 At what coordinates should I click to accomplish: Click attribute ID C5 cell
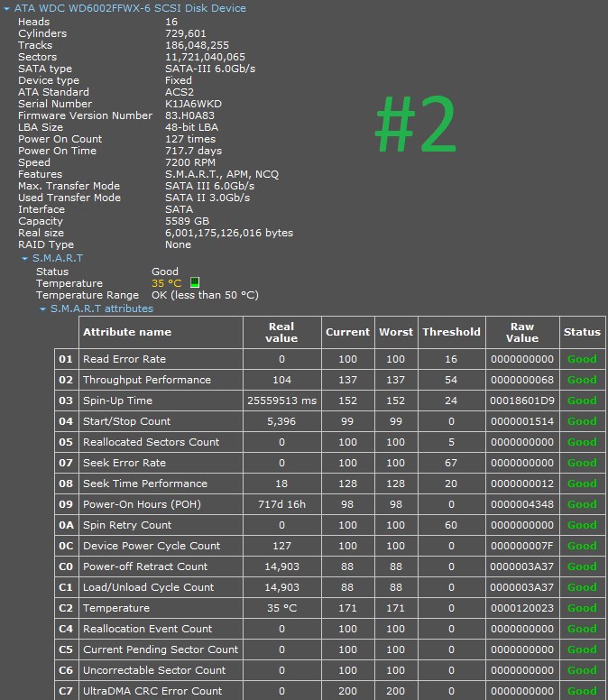click(66, 649)
